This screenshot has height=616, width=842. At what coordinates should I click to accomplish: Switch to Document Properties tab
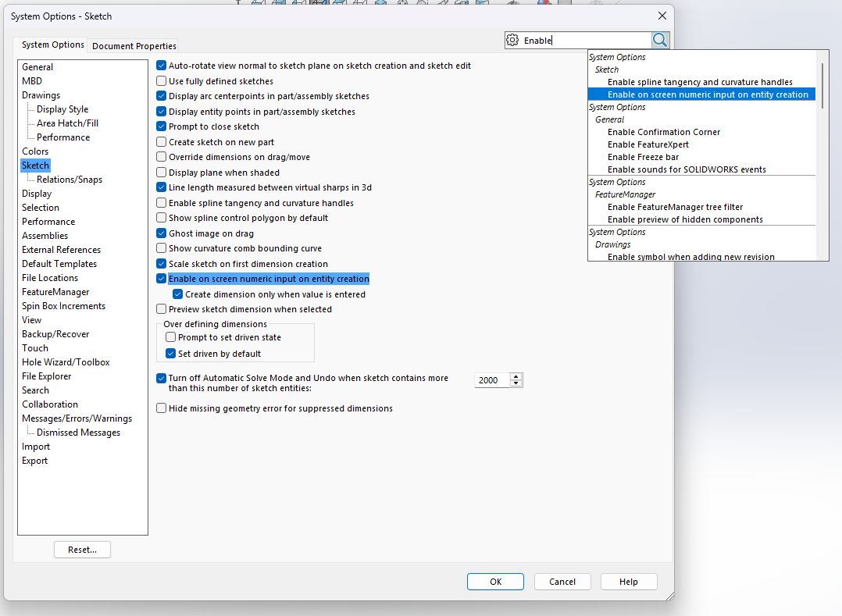coord(134,46)
